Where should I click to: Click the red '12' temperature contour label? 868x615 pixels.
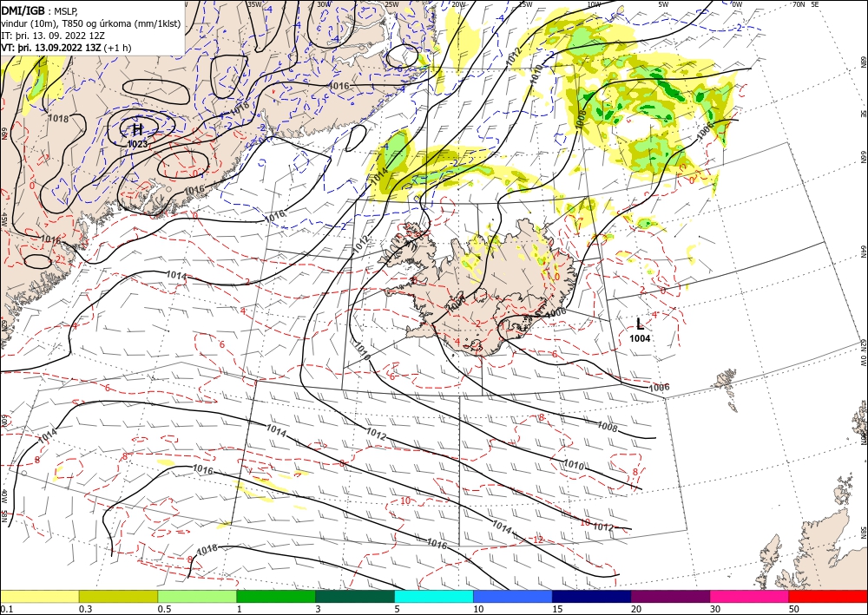[x=537, y=539]
